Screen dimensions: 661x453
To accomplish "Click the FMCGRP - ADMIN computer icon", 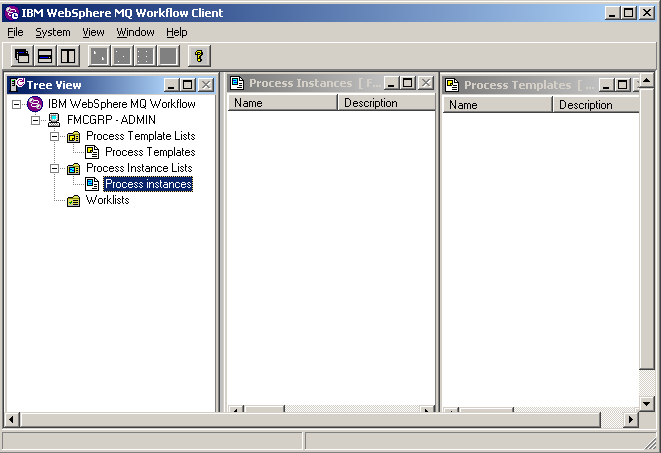I will [x=54, y=120].
